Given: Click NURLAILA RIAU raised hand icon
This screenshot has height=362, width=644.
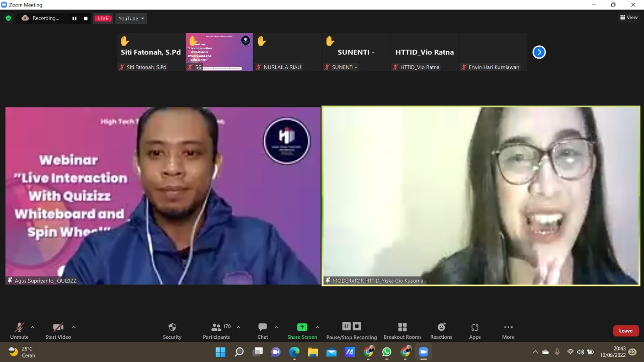Looking at the screenshot, I should [262, 41].
